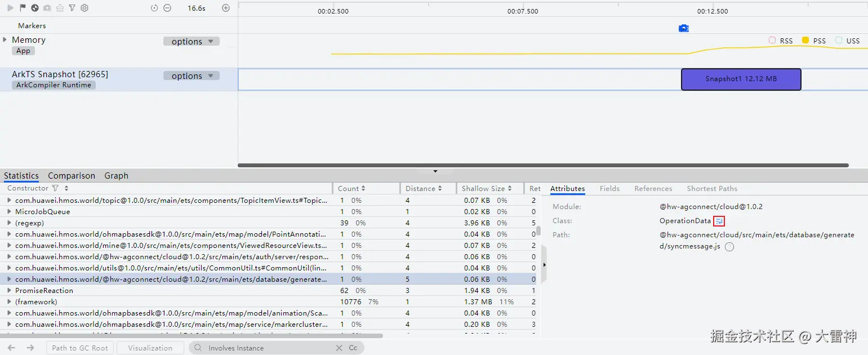The width and height of the screenshot is (868, 355).
Task: Expand the TopicItemView.ts row
Action: [9, 200]
